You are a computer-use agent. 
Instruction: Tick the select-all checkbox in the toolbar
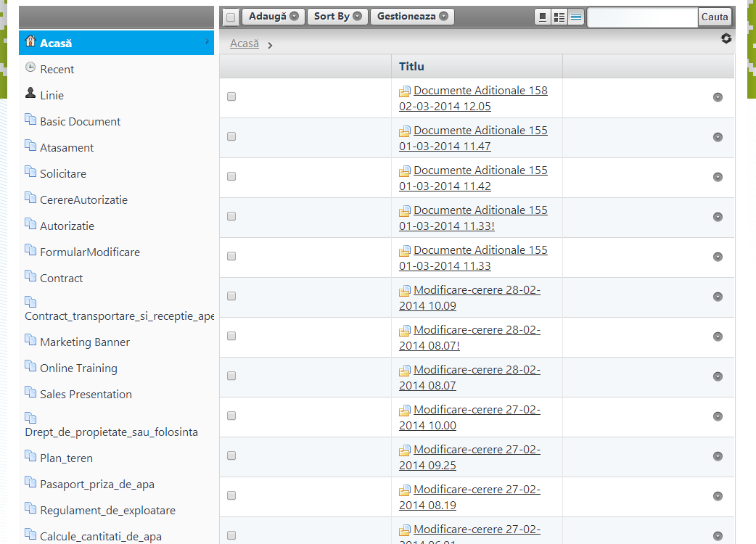231,17
